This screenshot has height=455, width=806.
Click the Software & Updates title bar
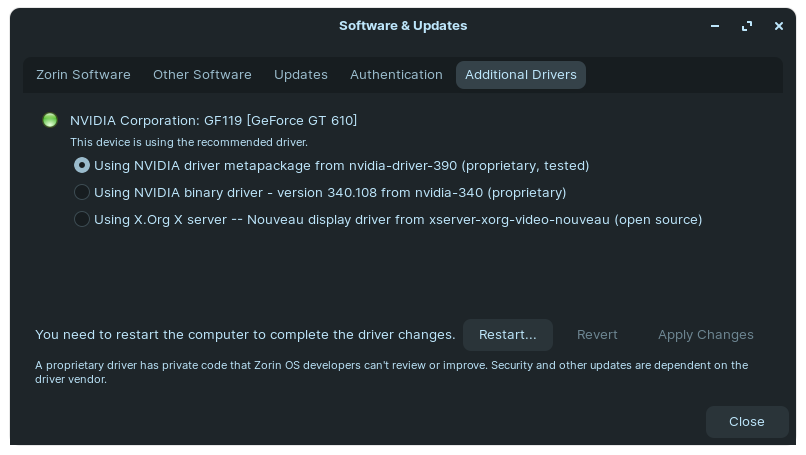click(403, 26)
